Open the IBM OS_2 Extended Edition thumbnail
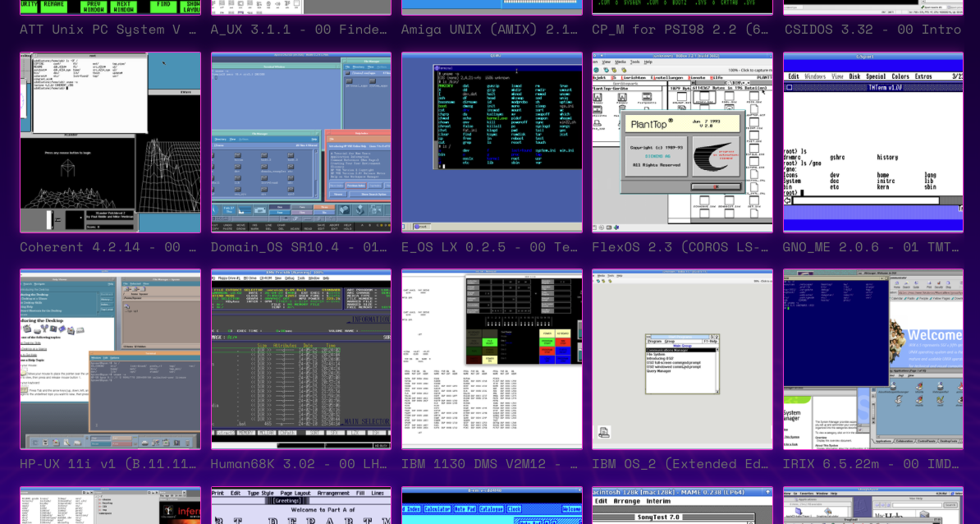This screenshot has width=980, height=524. click(683, 360)
